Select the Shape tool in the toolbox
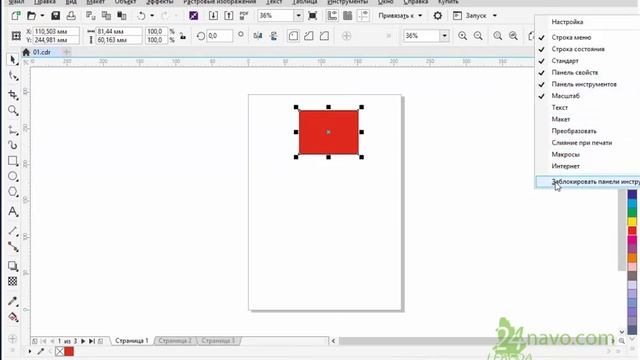Screen dimensions: 640x360 13,76
